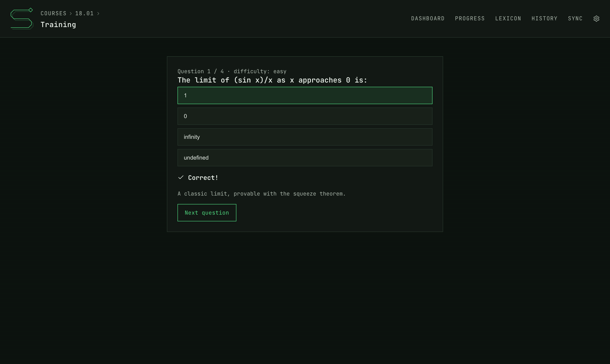Click the Training page title
The width and height of the screenshot is (610, 364).
pyautogui.click(x=58, y=25)
